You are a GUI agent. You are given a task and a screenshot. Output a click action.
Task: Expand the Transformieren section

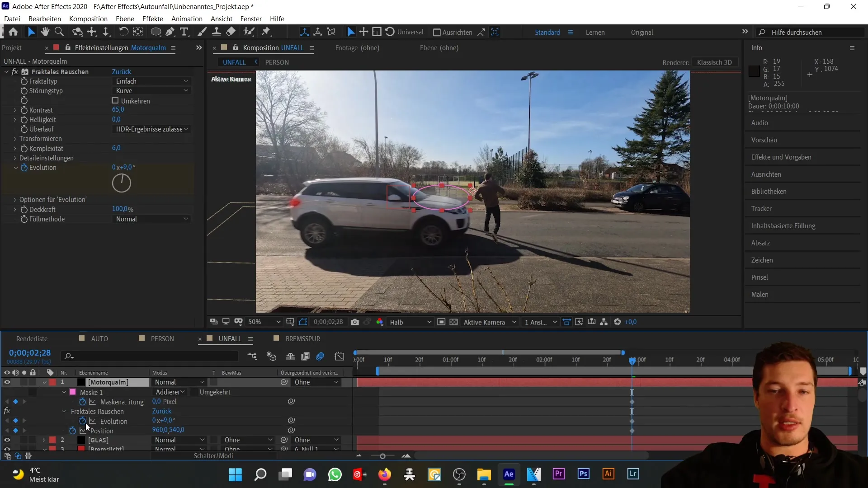15,138
